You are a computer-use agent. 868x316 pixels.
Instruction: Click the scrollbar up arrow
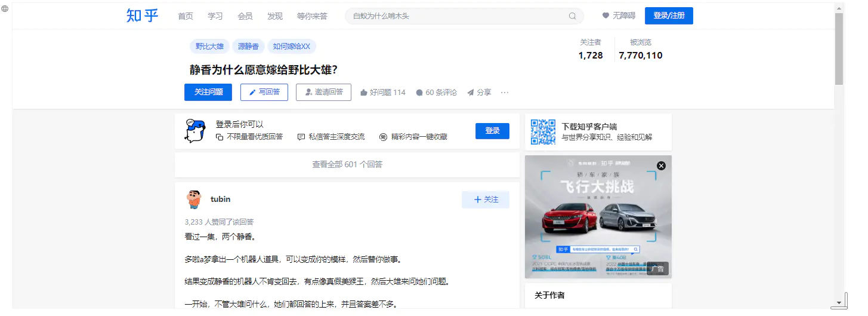click(839, 8)
